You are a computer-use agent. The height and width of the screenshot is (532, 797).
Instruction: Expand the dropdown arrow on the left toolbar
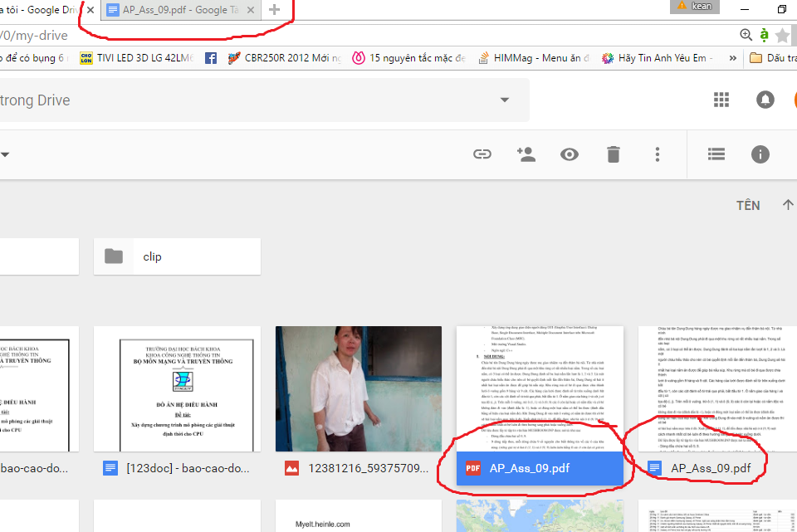point(7,154)
